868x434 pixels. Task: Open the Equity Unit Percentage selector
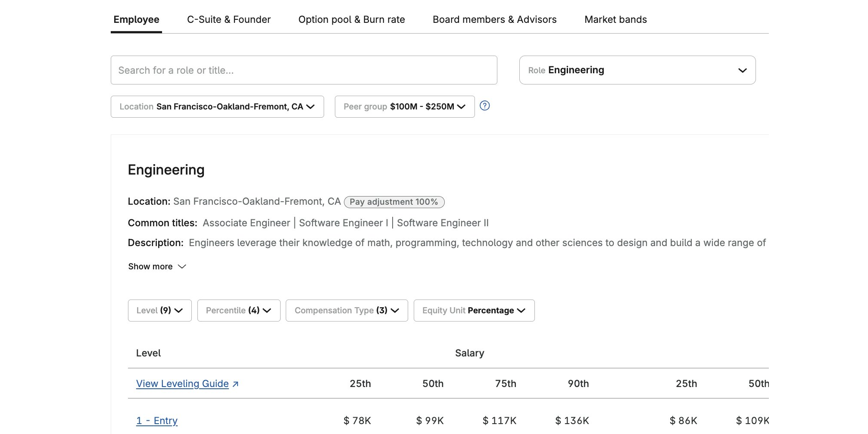pos(474,310)
